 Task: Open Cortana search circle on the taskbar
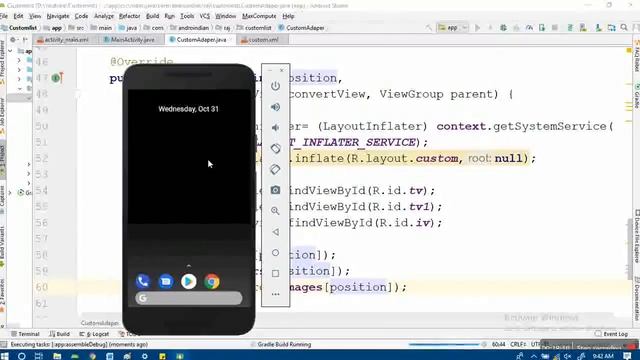pyautogui.click(x=22, y=356)
